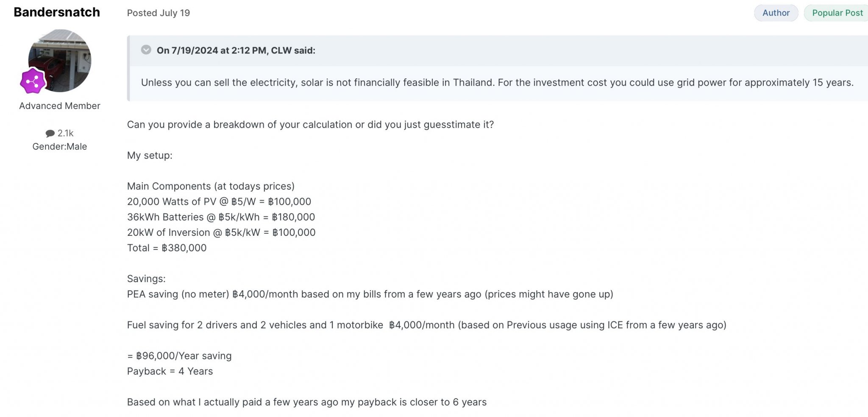Click the Popular Post badge
Screen dimensions: 868x417
point(837,13)
